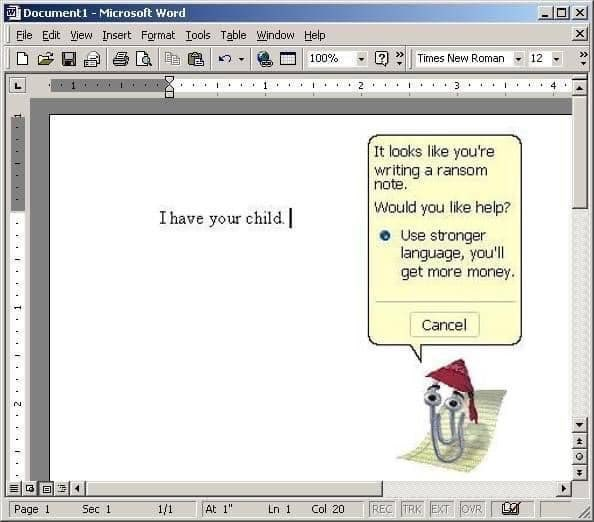Click the Word document icon in title bar
Viewport: 594px width, 522px height.
[14, 13]
